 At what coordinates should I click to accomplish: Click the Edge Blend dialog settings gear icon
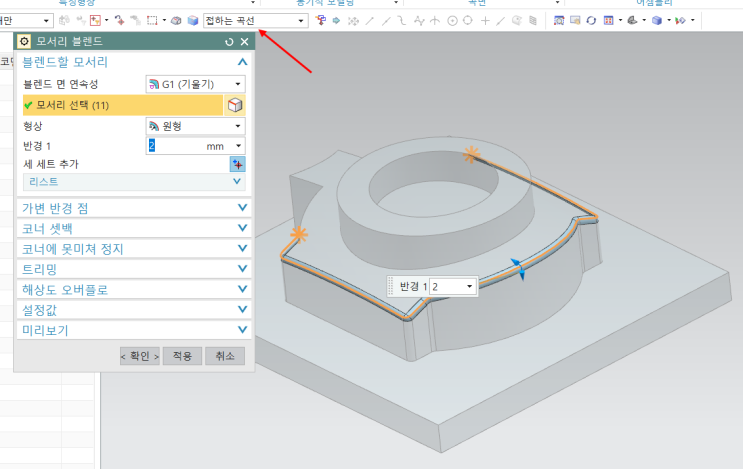[25, 41]
